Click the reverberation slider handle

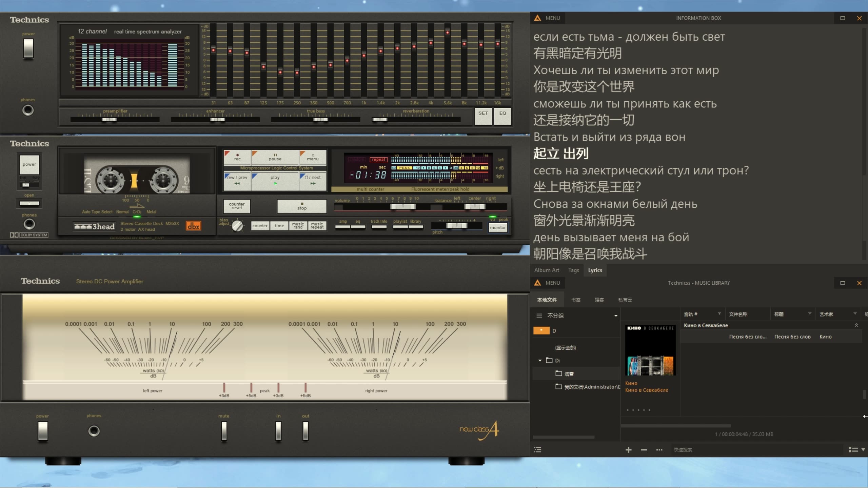click(380, 119)
